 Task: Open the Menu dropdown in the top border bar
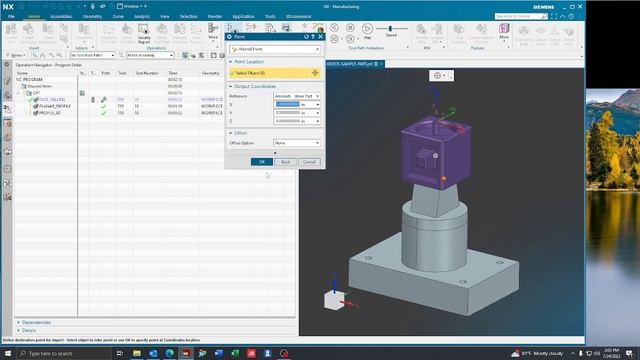(16, 55)
